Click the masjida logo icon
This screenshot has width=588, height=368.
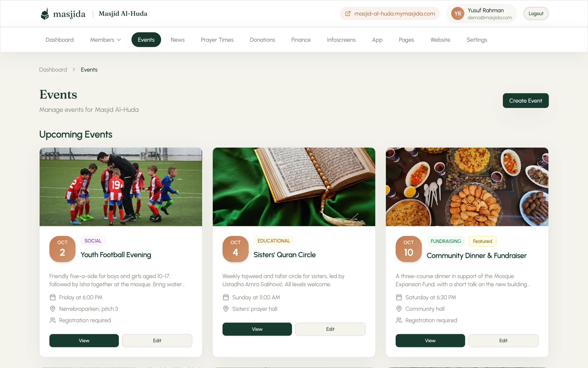click(45, 14)
